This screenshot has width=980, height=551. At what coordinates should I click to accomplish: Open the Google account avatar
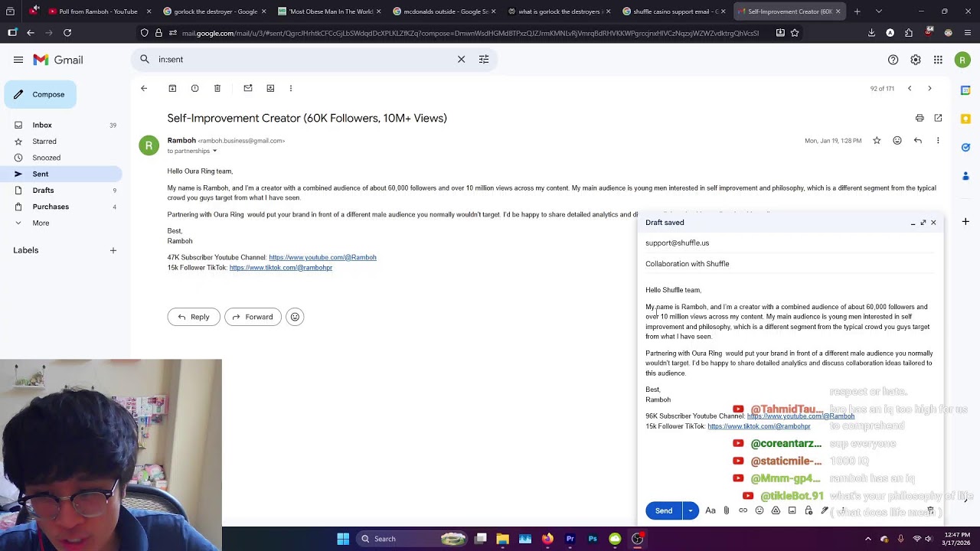tap(962, 60)
